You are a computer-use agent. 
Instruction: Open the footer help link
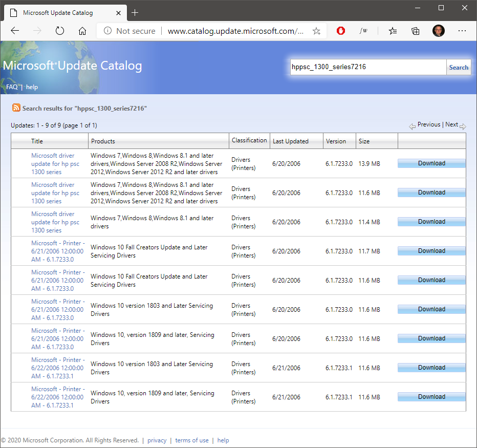click(223, 440)
